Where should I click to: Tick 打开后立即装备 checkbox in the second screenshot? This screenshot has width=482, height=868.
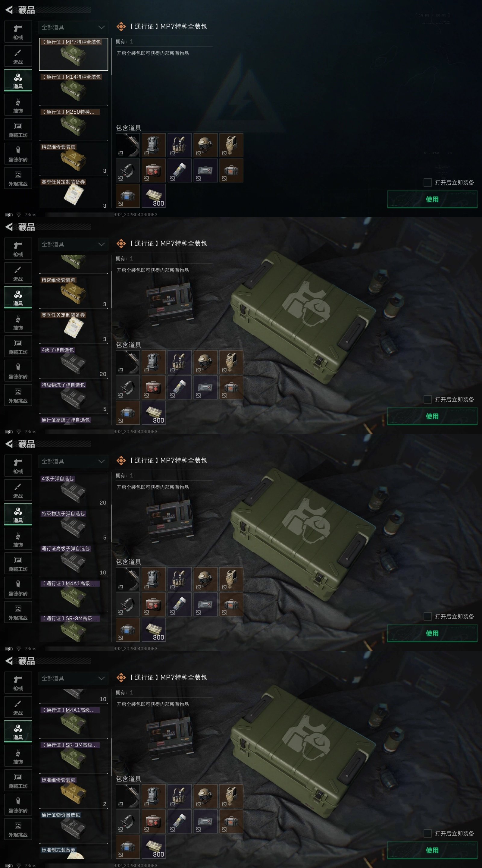point(427,399)
